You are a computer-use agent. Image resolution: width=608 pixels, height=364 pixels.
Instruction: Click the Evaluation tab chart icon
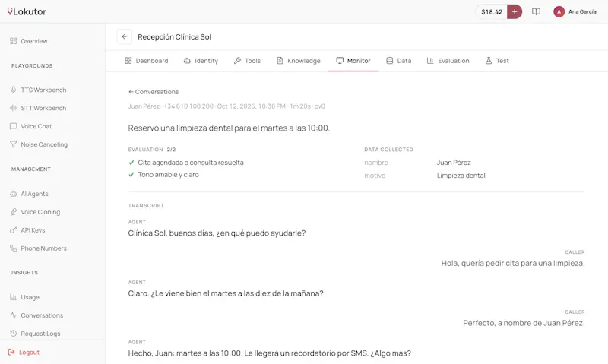click(430, 61)
